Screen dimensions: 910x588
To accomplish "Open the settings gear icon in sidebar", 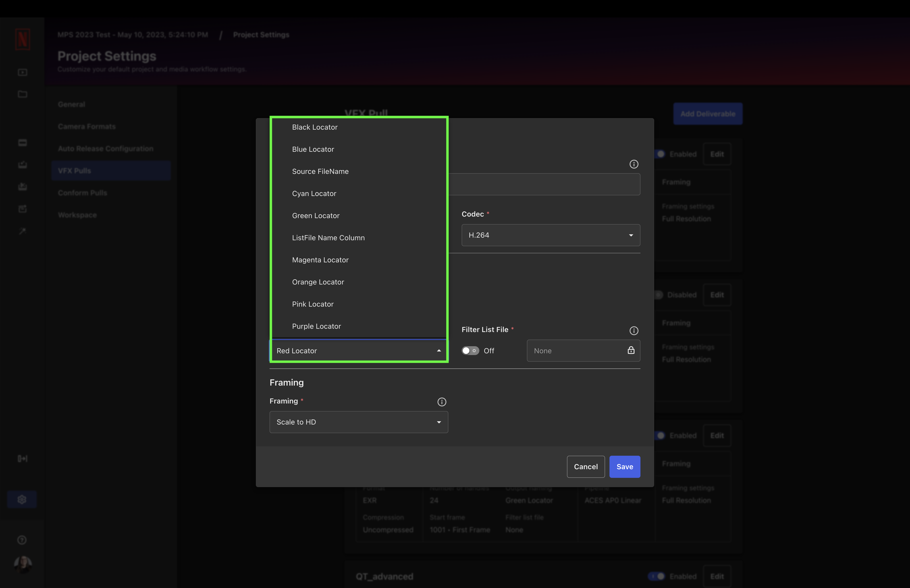I will pyautogui.click(x=22, y=500).
